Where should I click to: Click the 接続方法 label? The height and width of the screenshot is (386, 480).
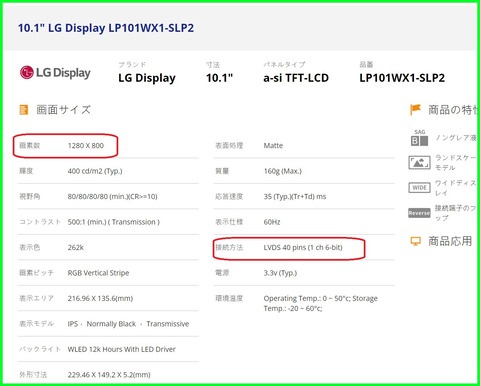tap(229, 248)
